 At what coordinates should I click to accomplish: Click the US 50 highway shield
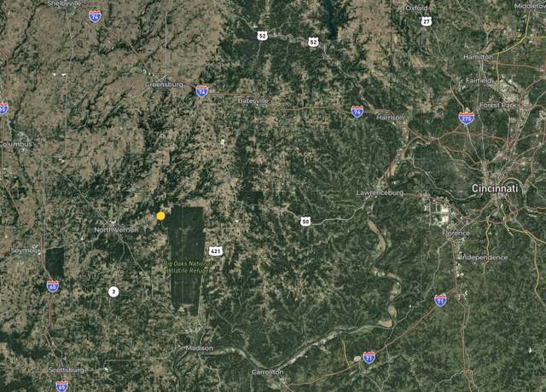pos(305,221)
